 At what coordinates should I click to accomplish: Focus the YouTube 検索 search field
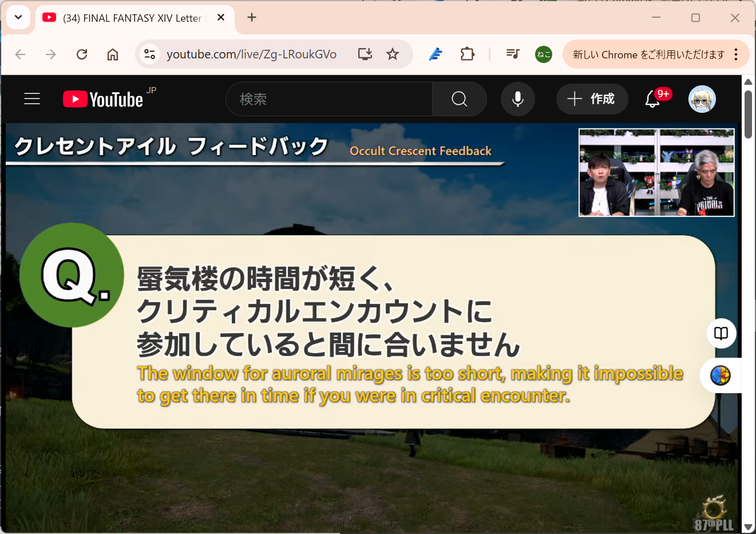pyautogui.click(x=329, y=99)
